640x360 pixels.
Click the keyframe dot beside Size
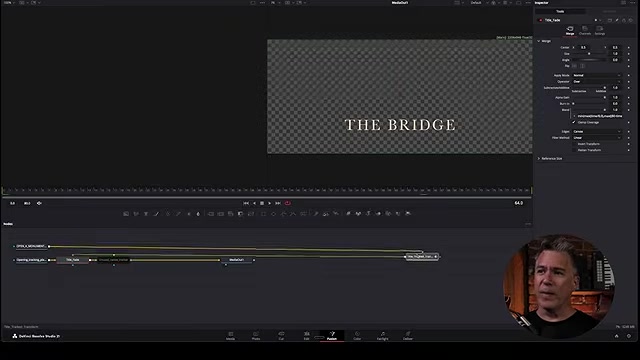629,53
